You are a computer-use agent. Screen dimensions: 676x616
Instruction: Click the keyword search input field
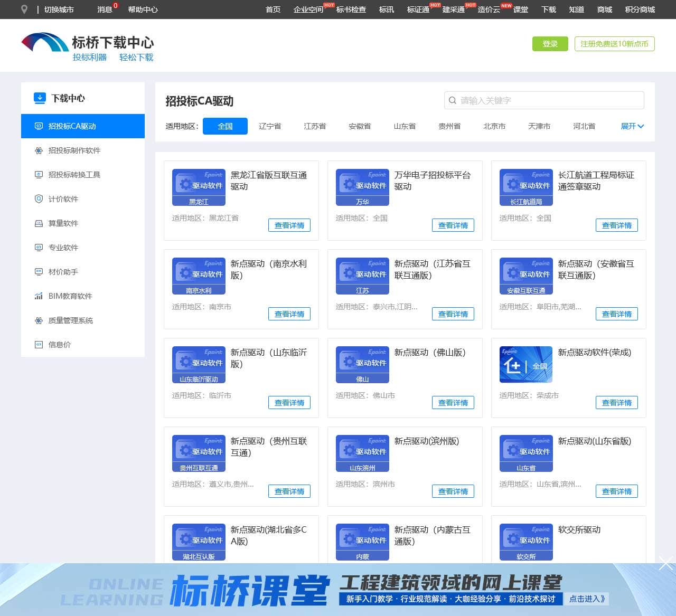click(544, 100)
